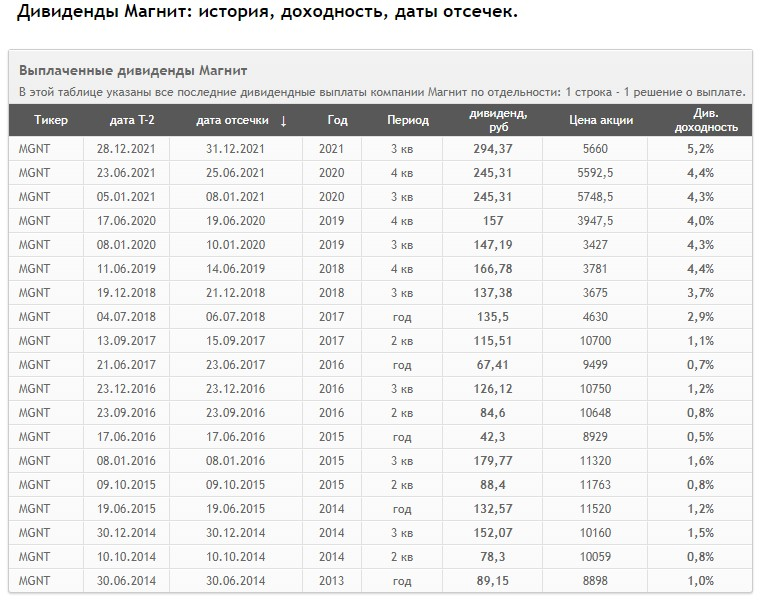This screenshot has height=600, width=767.
Task: Click the T-2 date 09.10.2015
Action: [126, 484]
